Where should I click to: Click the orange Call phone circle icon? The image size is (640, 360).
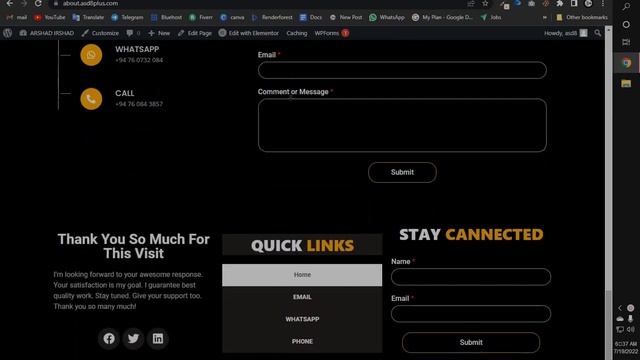point(91,99)
